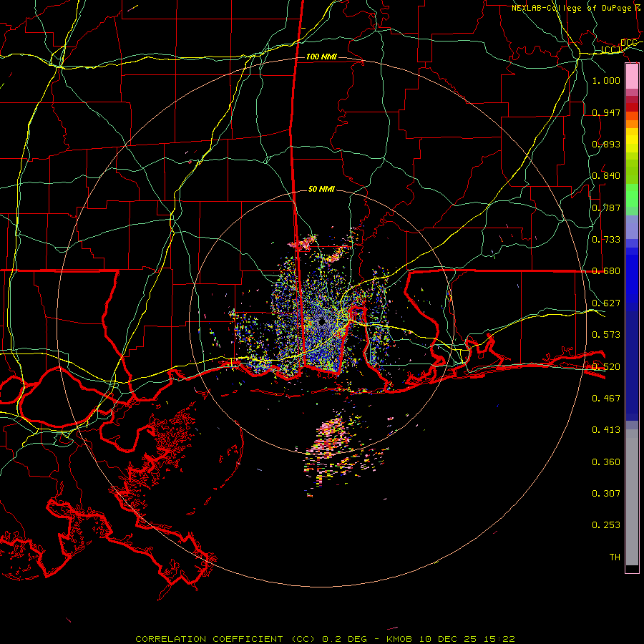Click the "KMOB" station ID in the caption
The height and width of the screenshot is (644, 644).
click(x=399, y=639)
